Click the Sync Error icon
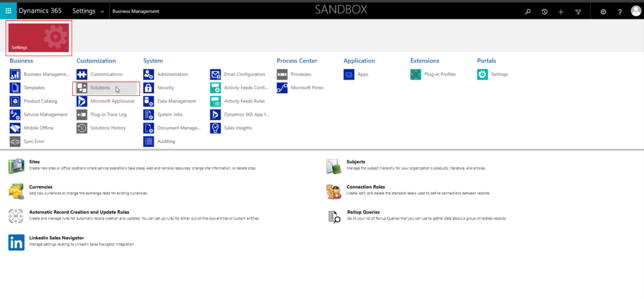644x299 pixels. tap(15, 141)
